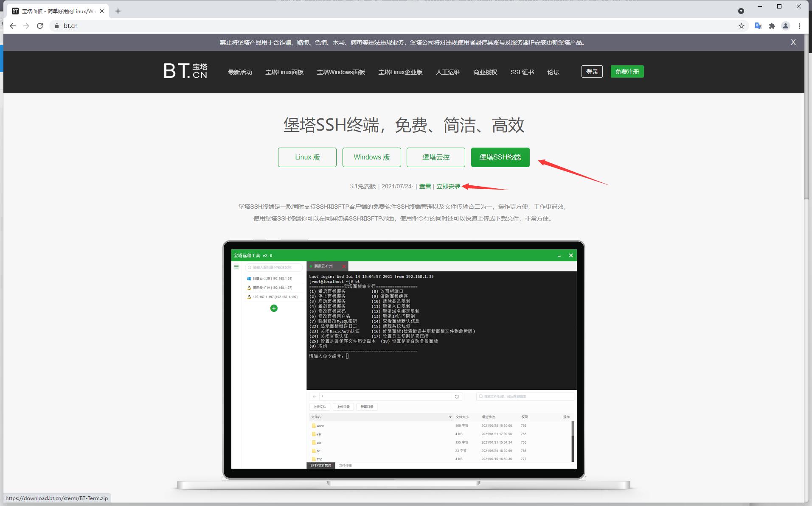
Task: Open the 论坛 navigation item
Action: pos(554,72)
